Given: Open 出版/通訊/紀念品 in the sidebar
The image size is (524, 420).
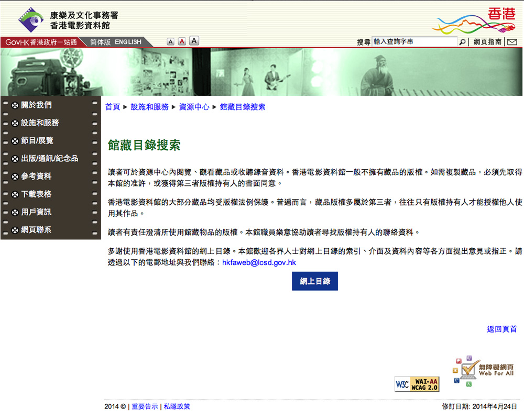Looking at the screenshot, I should [x=49, y=159].
